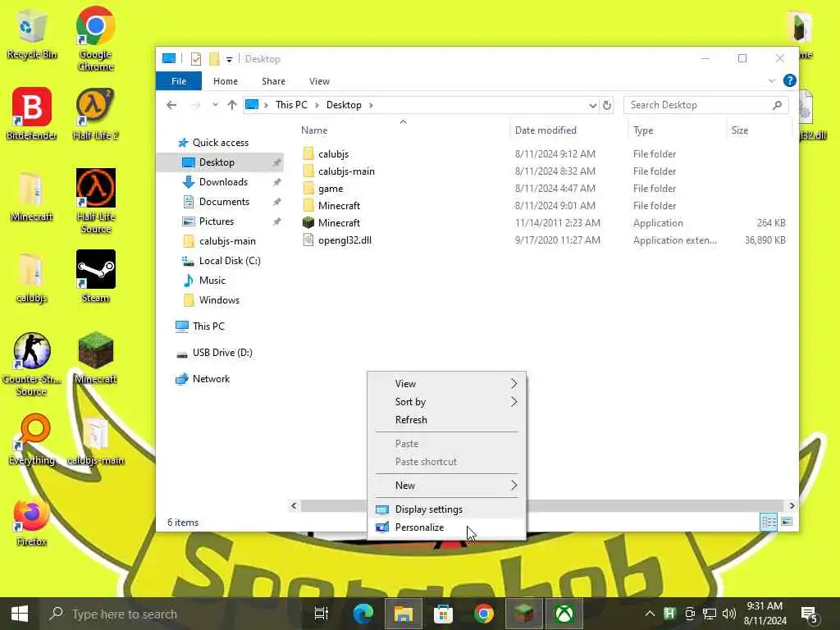This screenshot has height=630, width=840.
Task: Click chevron after Desktop in breadcrumb
Action: coord(371,105)
